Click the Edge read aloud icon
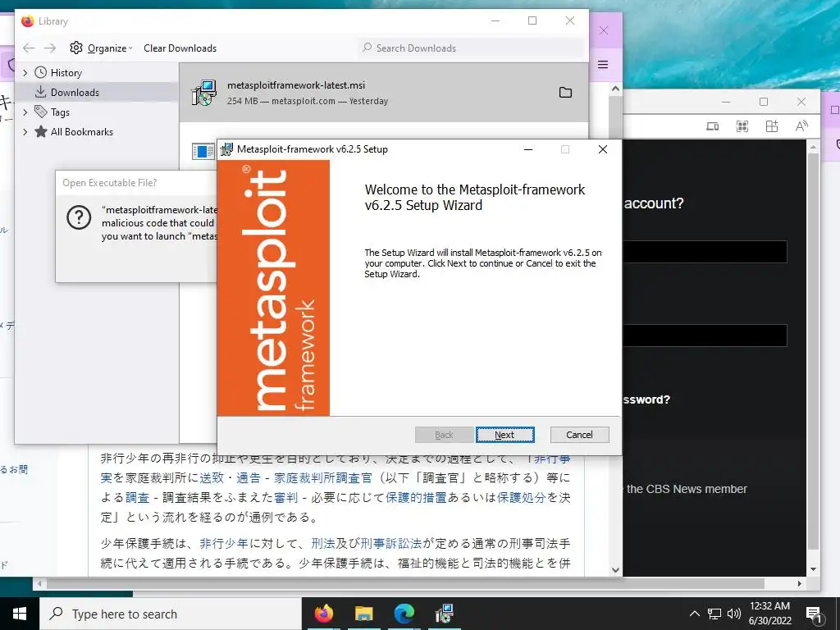The image size is (840, 630). pos(801,126)
